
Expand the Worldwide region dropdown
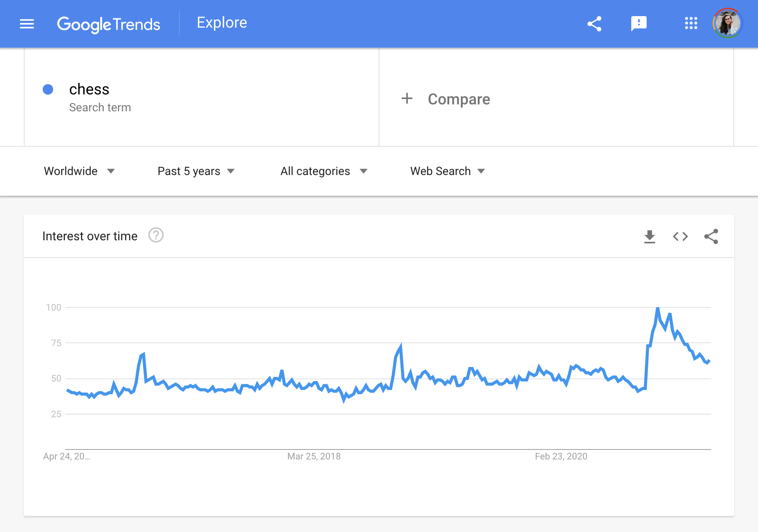[x=79, y=171]
